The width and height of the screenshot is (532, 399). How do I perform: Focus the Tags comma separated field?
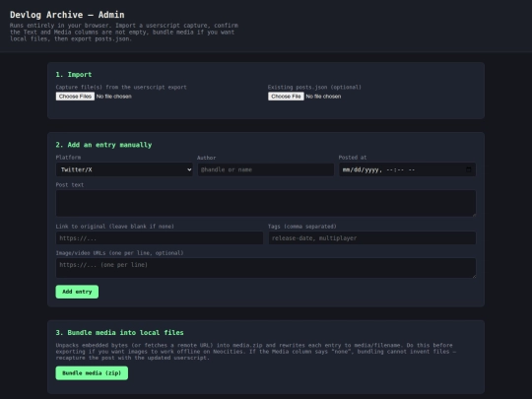pyautogui.click(x=371, y=238)
